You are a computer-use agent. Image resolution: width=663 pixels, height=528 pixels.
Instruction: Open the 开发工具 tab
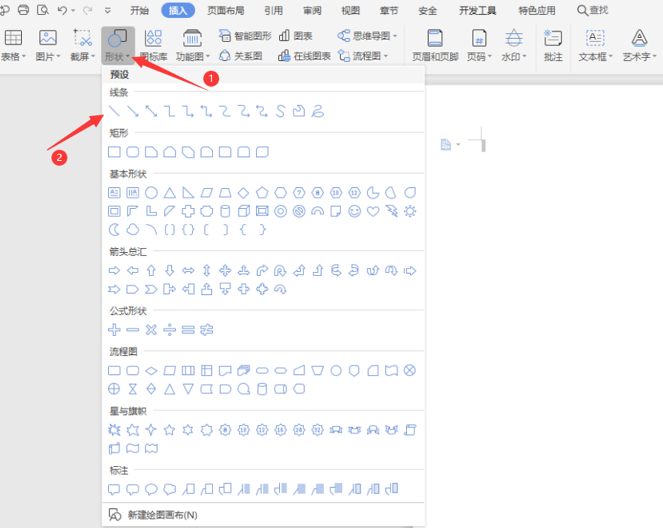[x=477, y=10]
